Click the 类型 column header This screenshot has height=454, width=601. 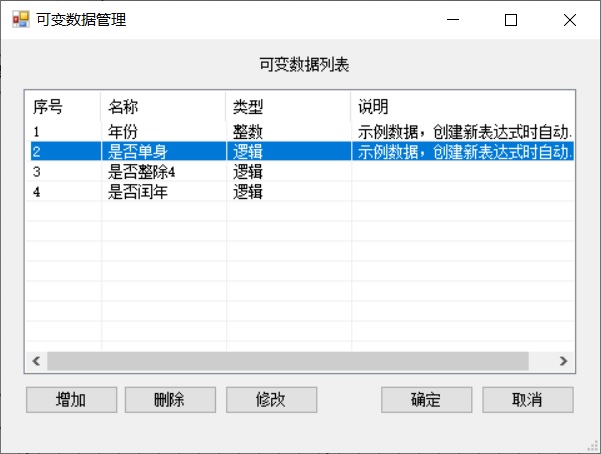pos(288,106)
